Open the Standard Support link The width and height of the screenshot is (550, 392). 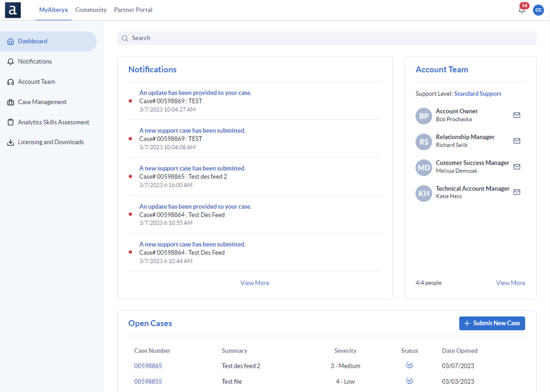coord(477,94)
